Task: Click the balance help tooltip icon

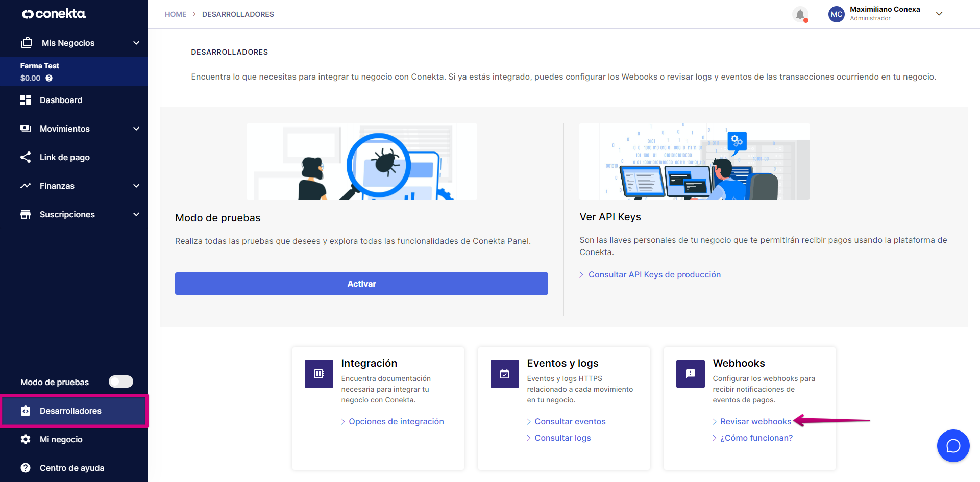Action: pos(49,78)
